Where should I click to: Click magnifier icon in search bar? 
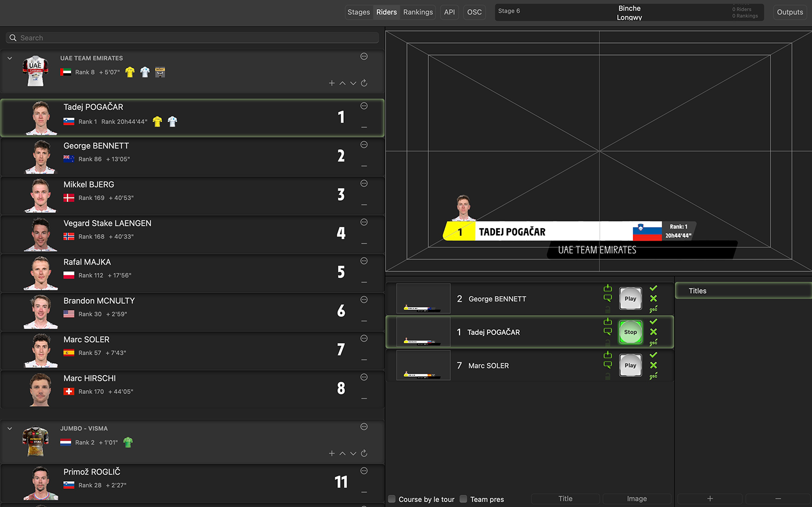coord(13,38)
